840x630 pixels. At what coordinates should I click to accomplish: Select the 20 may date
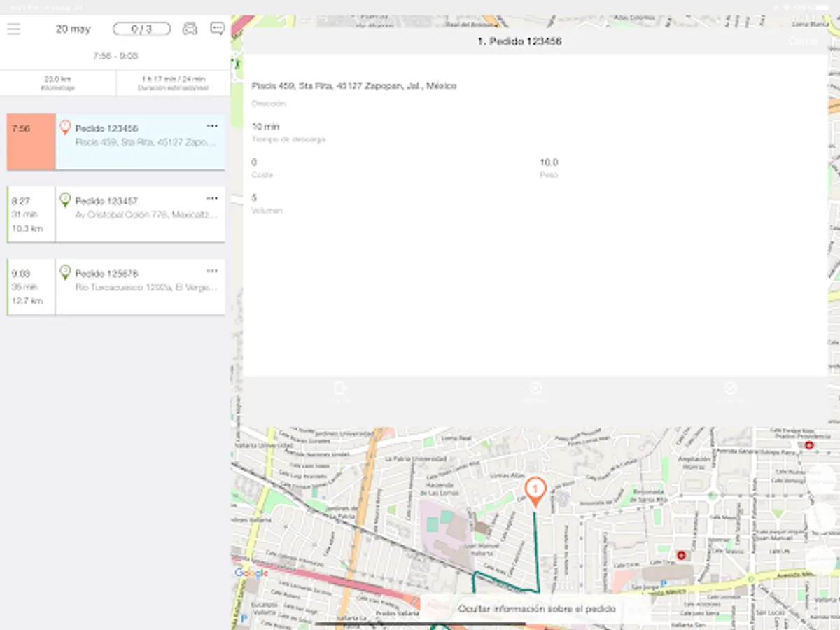pyautogui.click(x=73, y=29)
